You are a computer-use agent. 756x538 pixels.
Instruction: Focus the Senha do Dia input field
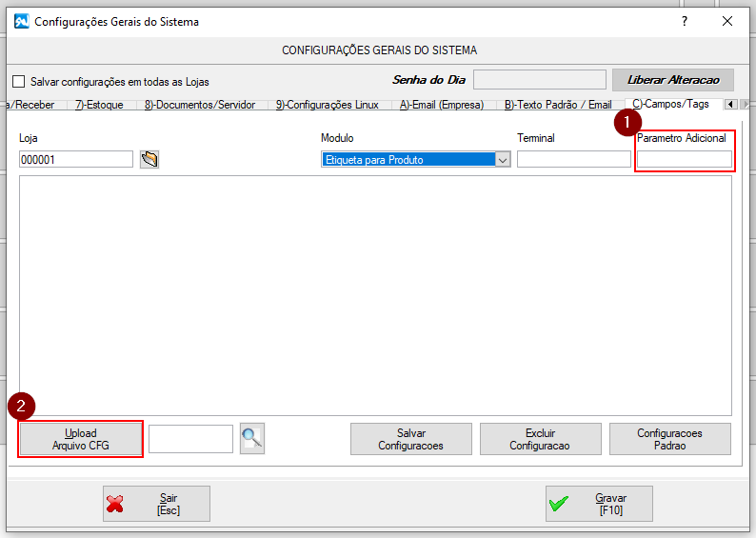click(540, 80)
